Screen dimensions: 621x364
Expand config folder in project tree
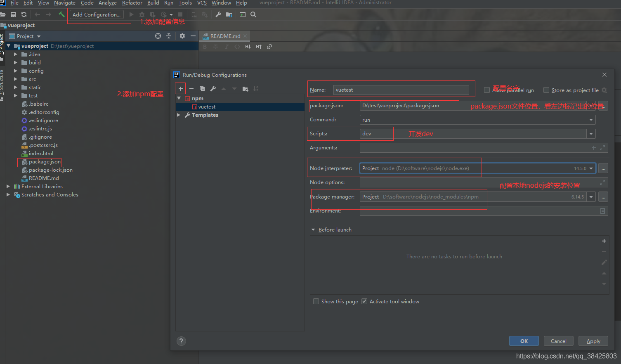tap(16, 71)
